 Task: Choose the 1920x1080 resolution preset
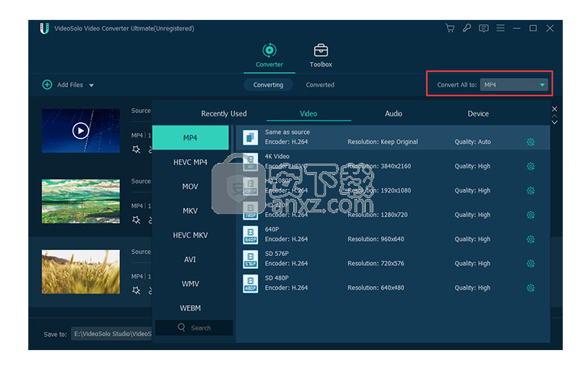click(x=393, y=186)
